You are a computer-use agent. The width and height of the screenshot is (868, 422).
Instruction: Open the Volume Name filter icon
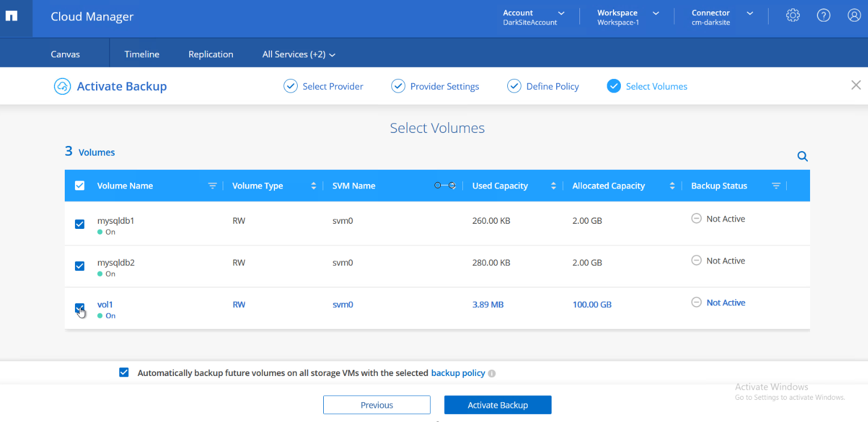tap(212, 186)
